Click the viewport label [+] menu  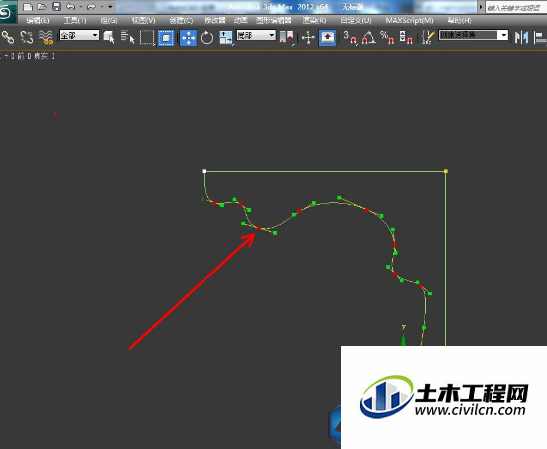tap(6, 56)
